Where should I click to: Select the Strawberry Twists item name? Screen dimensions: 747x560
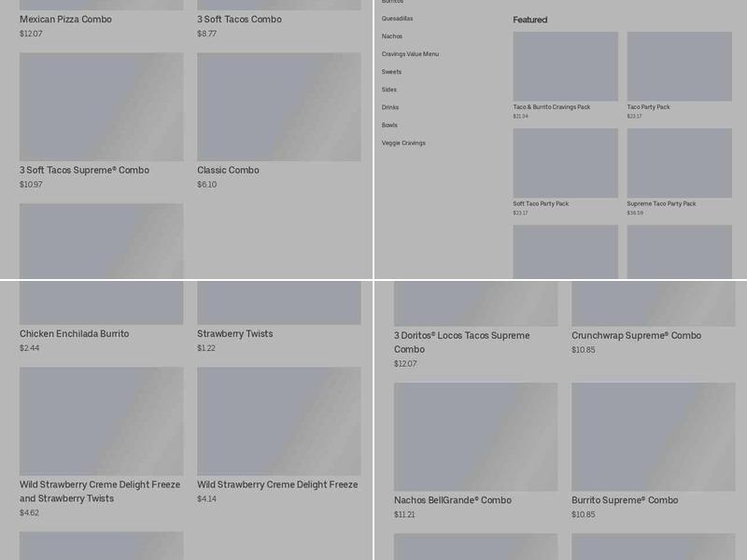coord(234,334)
